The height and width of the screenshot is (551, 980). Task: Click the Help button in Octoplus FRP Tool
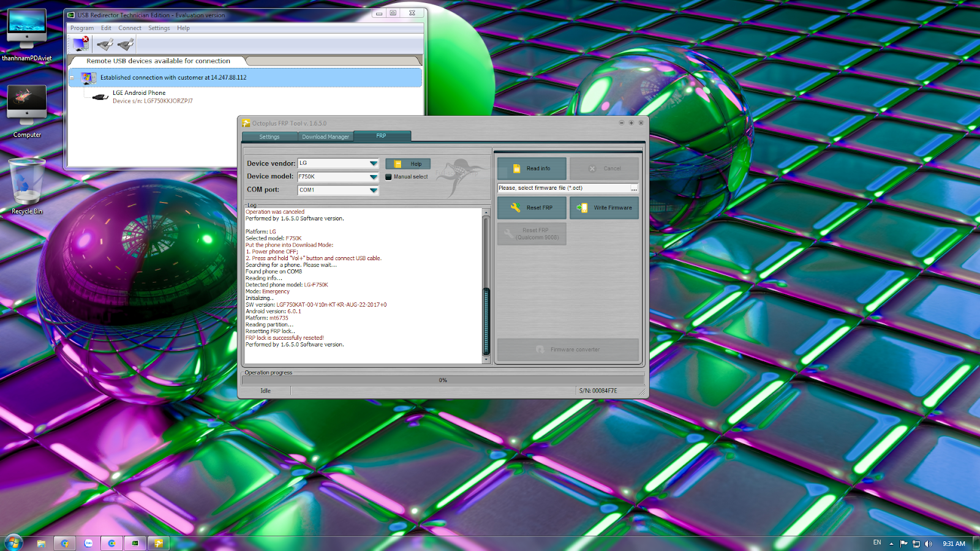[408, 164]
